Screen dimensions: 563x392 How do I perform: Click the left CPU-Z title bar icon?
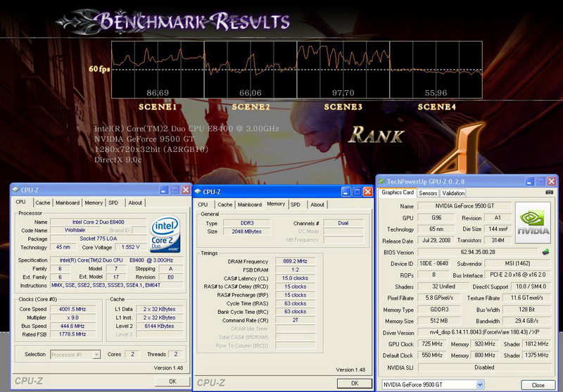point(15,189)
